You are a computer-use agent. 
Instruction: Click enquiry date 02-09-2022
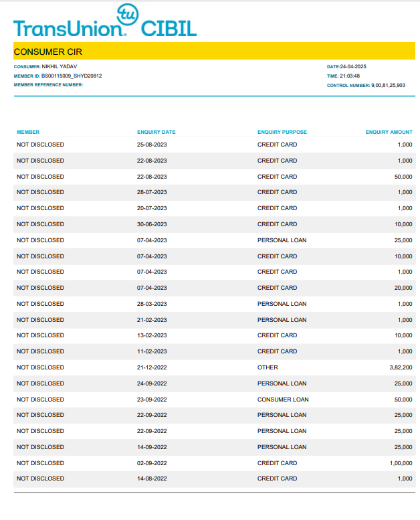[x=152, y=463]
